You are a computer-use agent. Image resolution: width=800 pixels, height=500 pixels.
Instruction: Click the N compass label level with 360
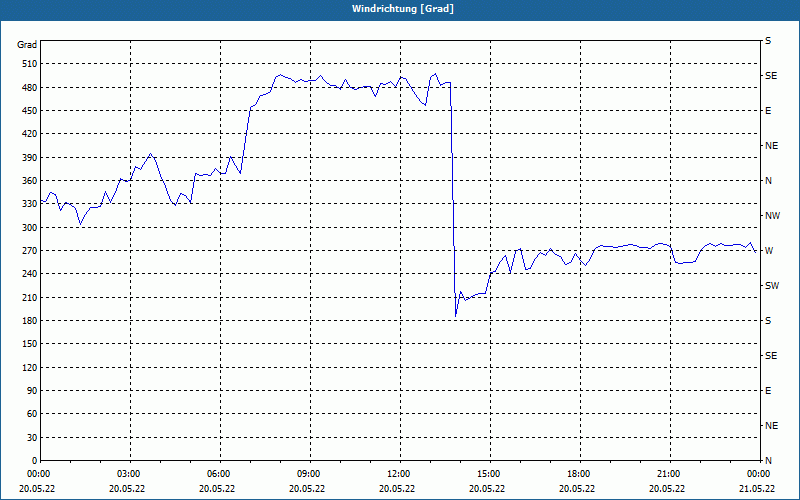[x=768, y=181]
